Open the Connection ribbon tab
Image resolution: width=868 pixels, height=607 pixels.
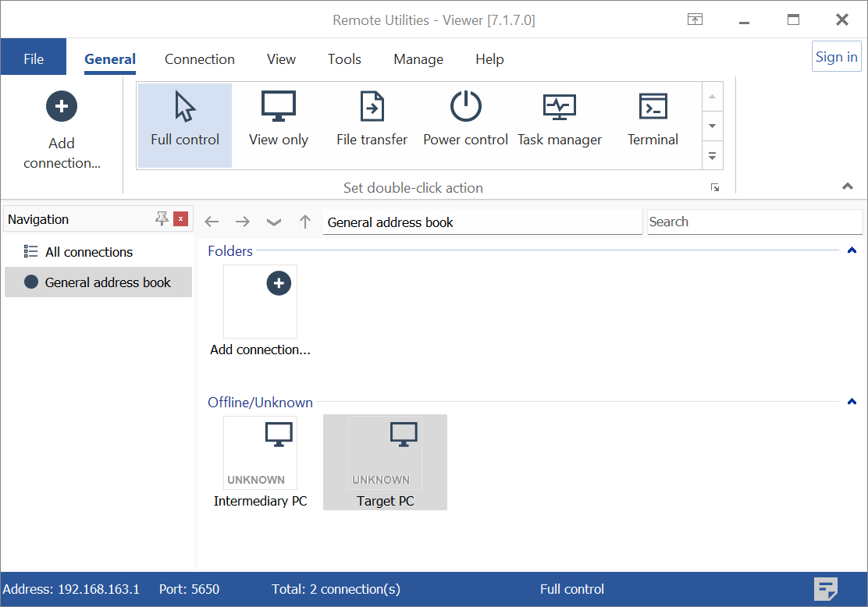pos(199,59)
